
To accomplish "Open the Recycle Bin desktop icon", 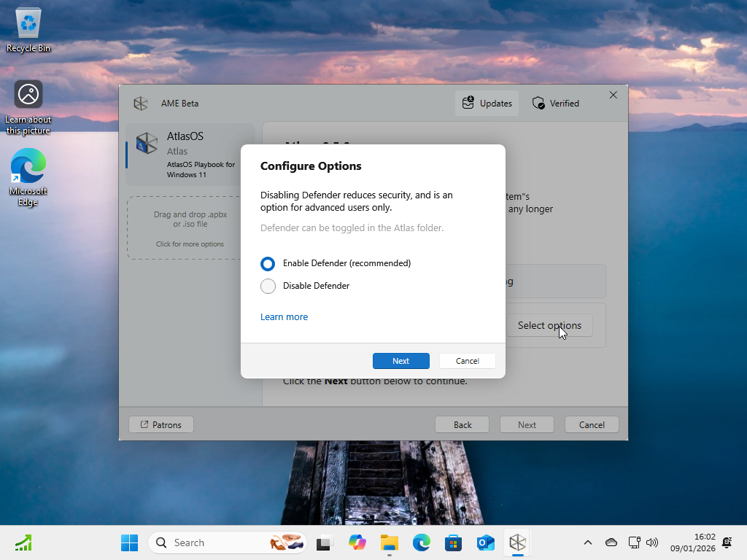I will tap(28, 29).
